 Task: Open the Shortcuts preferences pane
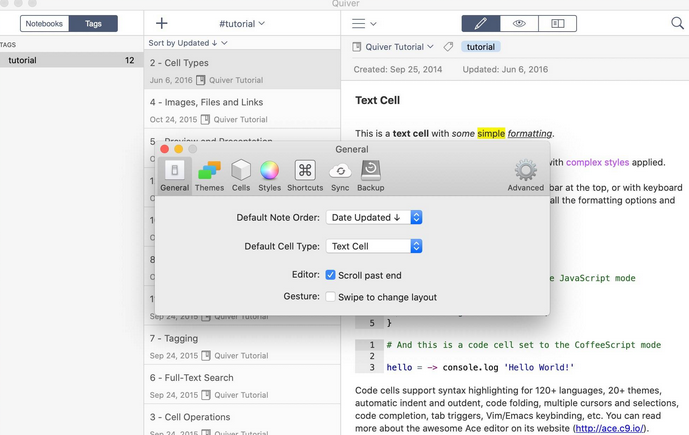305,176
